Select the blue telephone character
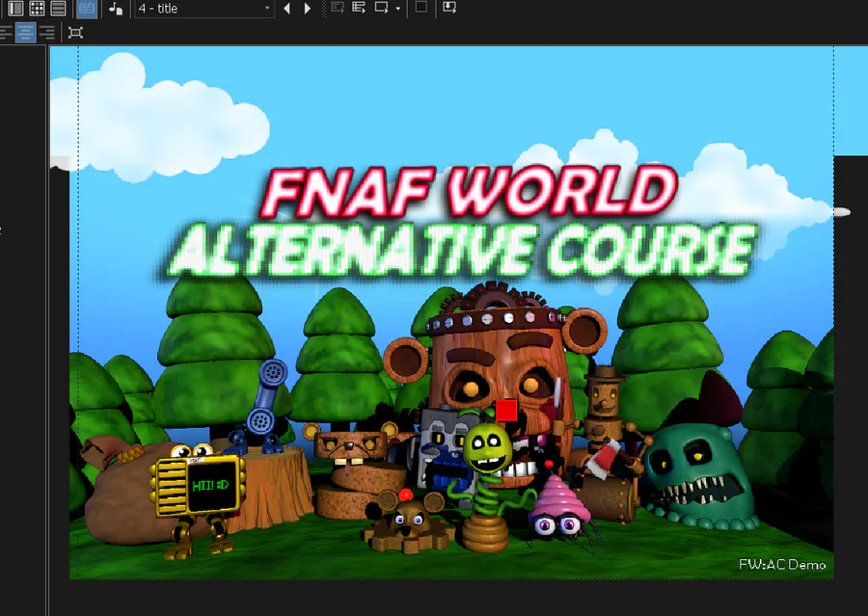Screen dimensions: 868x616 (x=261, y=408)
